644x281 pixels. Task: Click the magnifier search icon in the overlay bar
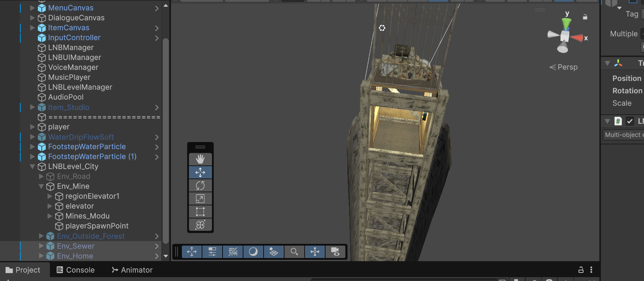pos(294,252)
